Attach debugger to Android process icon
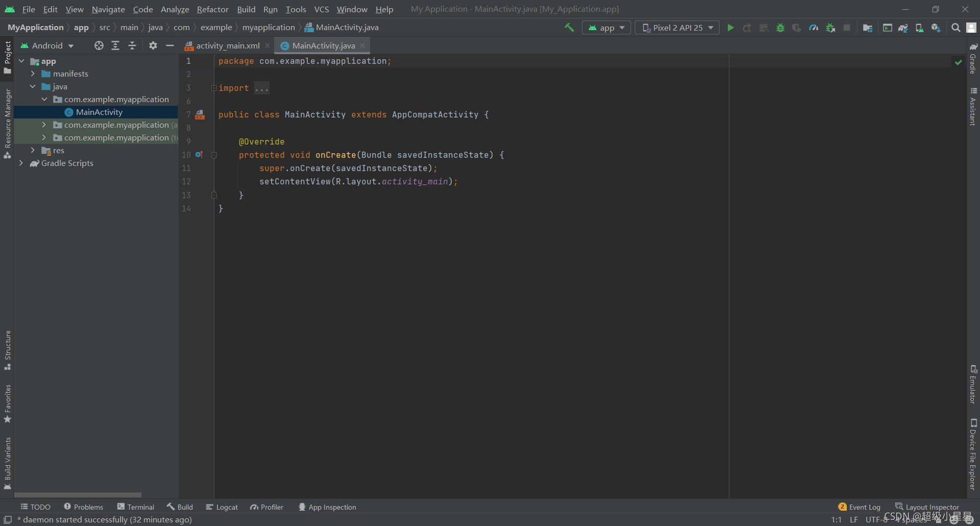This screenshot has height=526, width=980. click(x=830, y=28)
